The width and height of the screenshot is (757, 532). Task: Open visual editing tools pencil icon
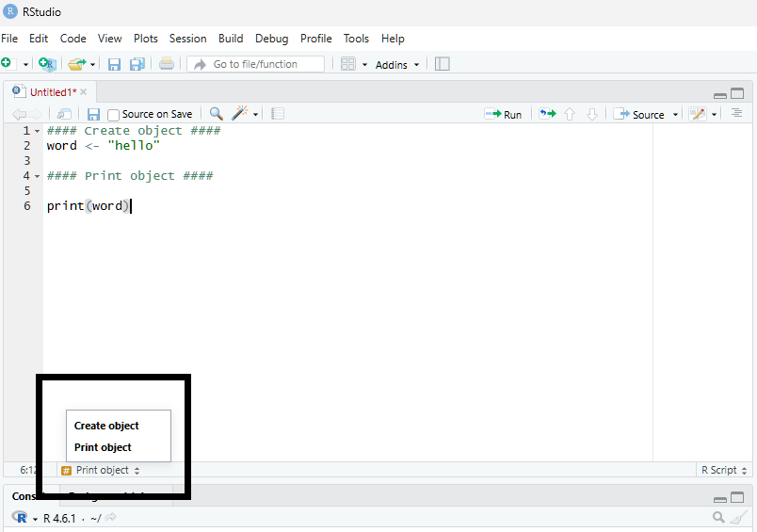pyautogui.click(x=698, y=114)
